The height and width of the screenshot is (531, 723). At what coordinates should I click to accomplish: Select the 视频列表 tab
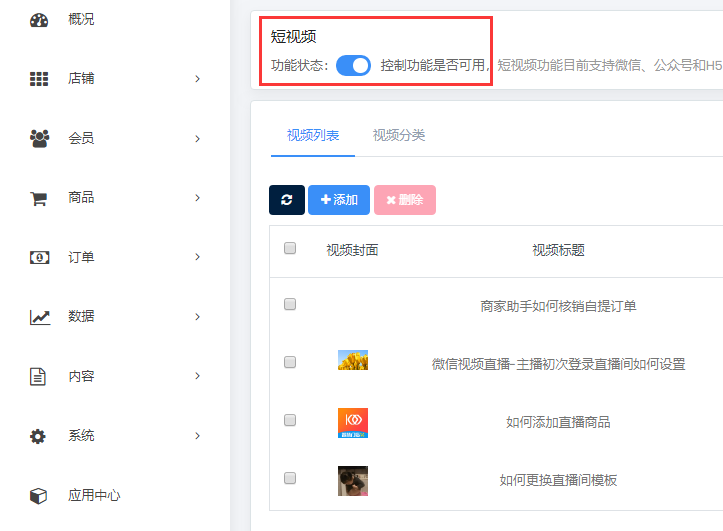313,135
